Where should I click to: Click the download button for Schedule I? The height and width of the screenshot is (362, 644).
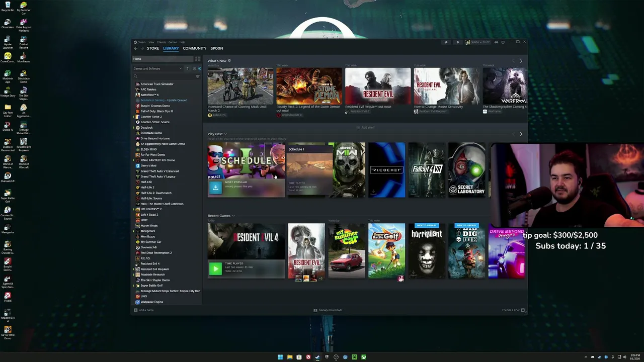[x=215, y=188]
